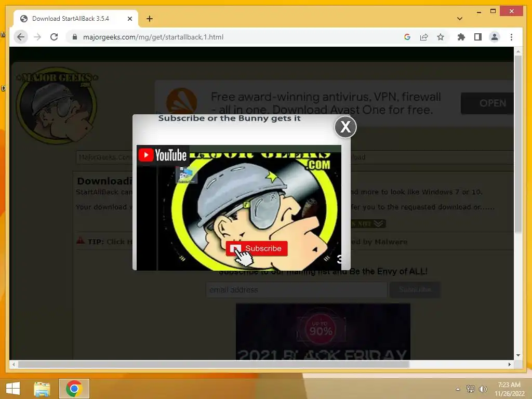Click the TIP warning triangle icon

tap(81, 241)
